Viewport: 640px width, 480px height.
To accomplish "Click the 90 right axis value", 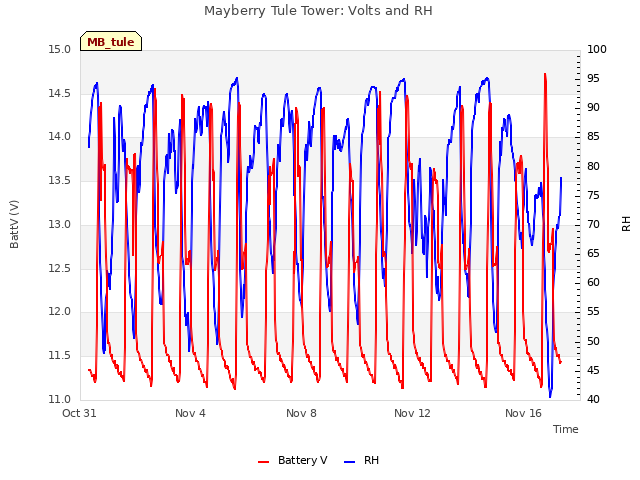I will click(x=593, y=108).
